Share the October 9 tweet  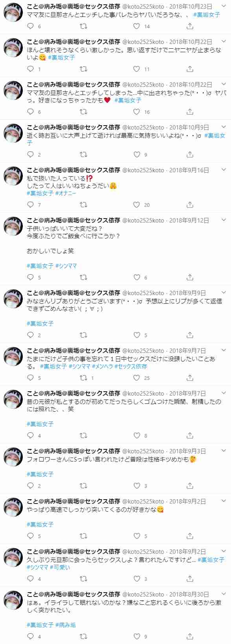(190, 155)
